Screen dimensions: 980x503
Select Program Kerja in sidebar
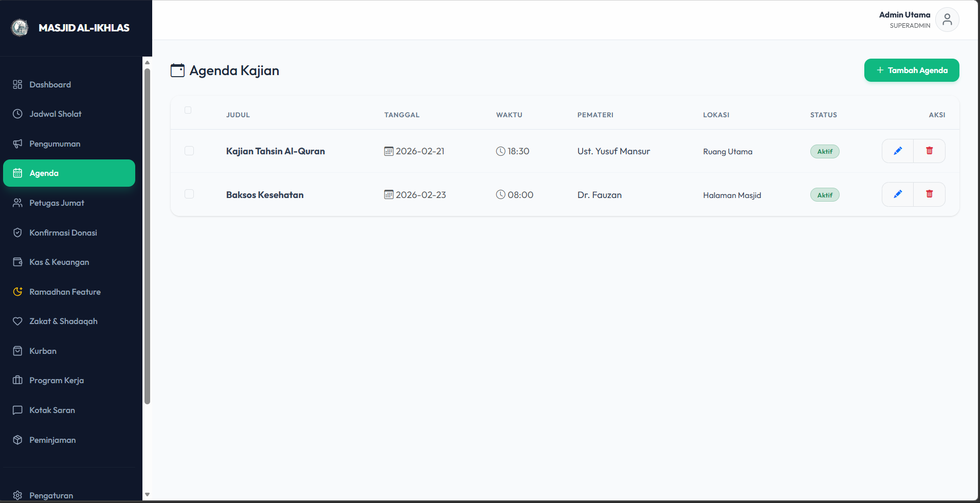pos(69,380)
